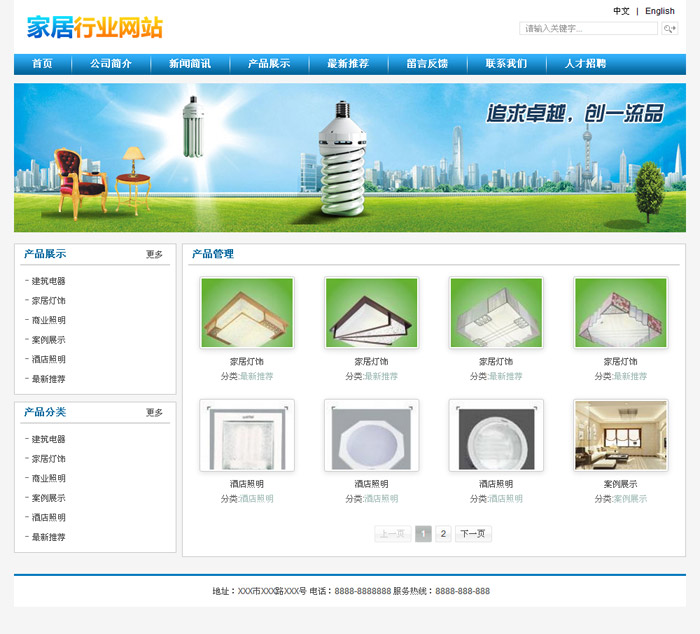Open the round glass 酒店照明 lamp image
700x634 pixels.
[x=496, y=435]
